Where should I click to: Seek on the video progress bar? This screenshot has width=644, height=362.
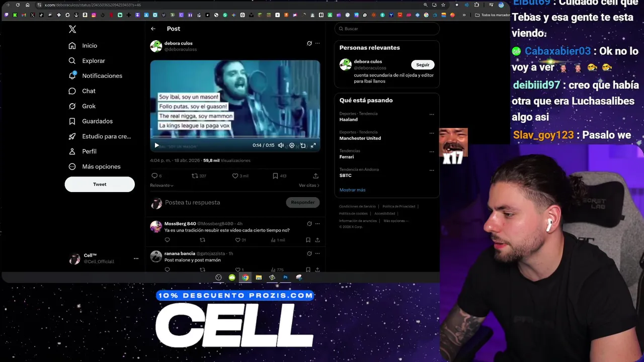click(235, 137)
